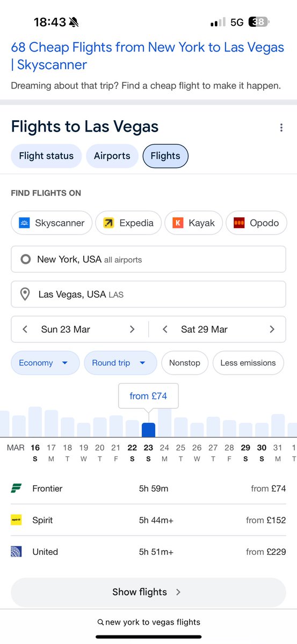
Task: Tap the destination pin icon
Action: tap(25, 294)
